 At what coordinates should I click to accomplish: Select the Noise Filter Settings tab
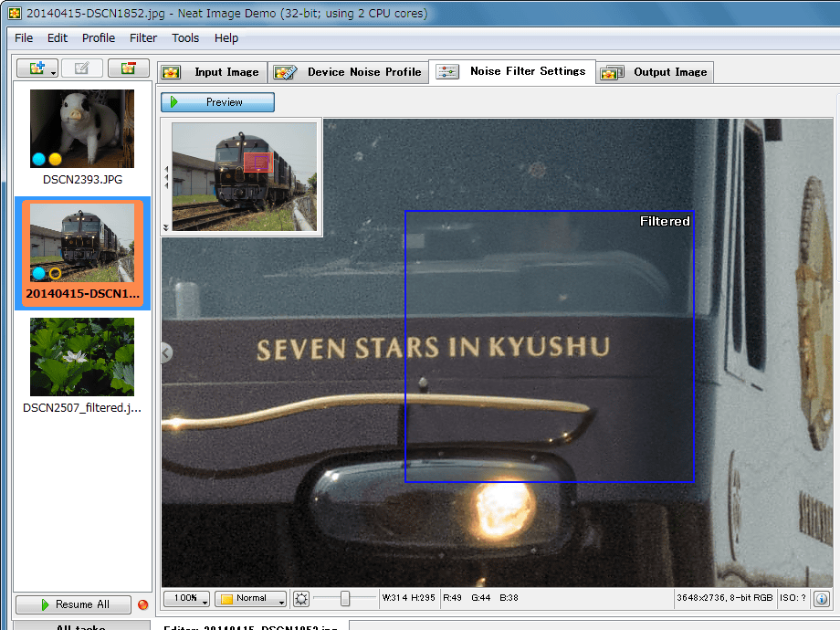point(511,71)
